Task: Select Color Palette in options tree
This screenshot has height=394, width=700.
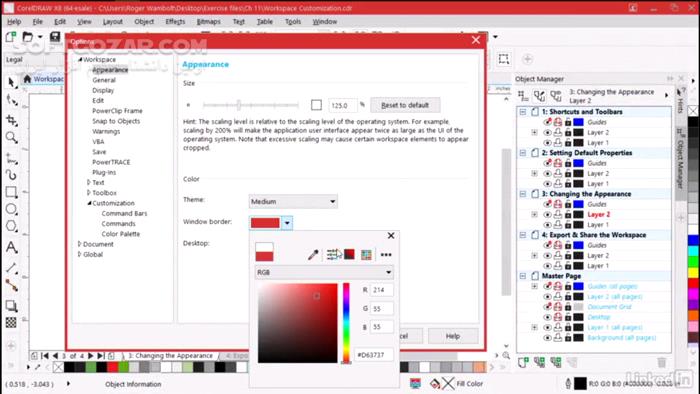Action: [x=121, y=234]
